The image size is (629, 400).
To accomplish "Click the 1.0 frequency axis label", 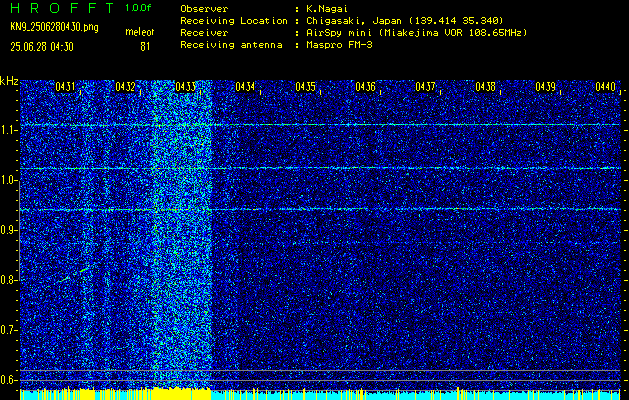I will (7, 181).
